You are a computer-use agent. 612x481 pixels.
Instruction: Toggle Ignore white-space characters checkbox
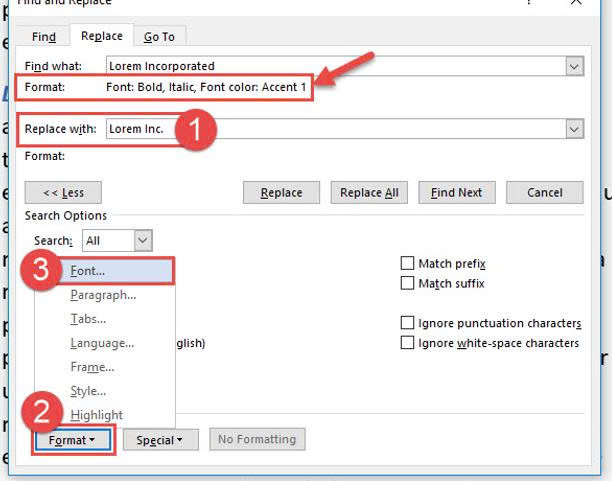tap(407, 343)
